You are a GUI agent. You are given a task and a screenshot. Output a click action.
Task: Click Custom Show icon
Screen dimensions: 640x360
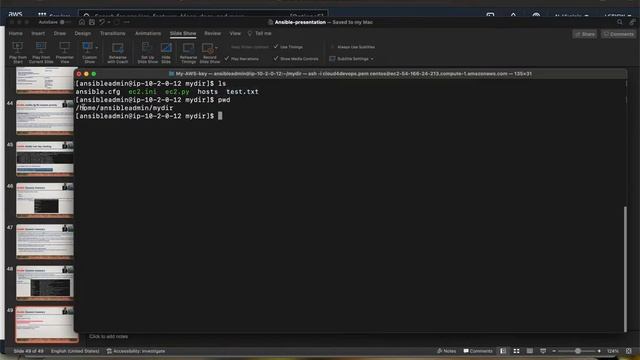pos(87,47)
